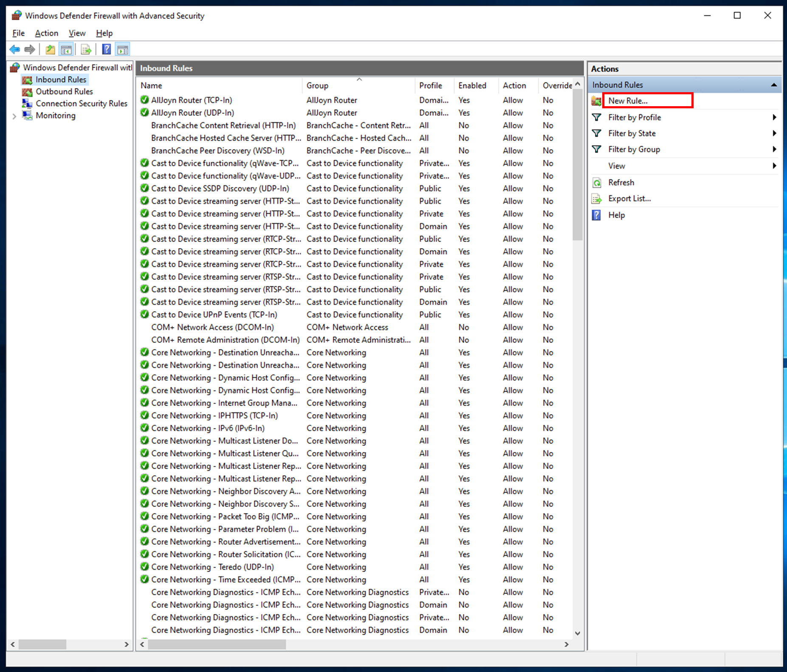Image resolution: width=787 pixels, height=672 pixels.
Task: Click the rule list scroll-down arrow
Action: [x=578, y=633]
